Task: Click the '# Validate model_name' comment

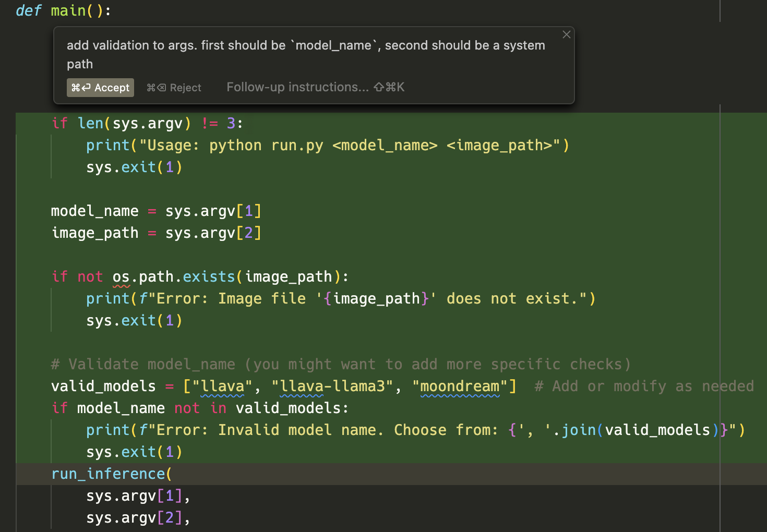Action: (x=341, y=365)
